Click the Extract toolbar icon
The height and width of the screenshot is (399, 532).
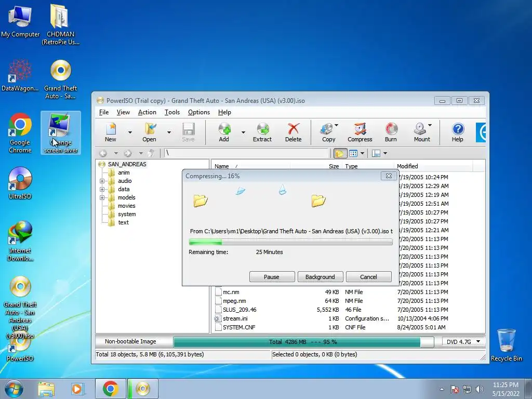click(x=262, y=129)
